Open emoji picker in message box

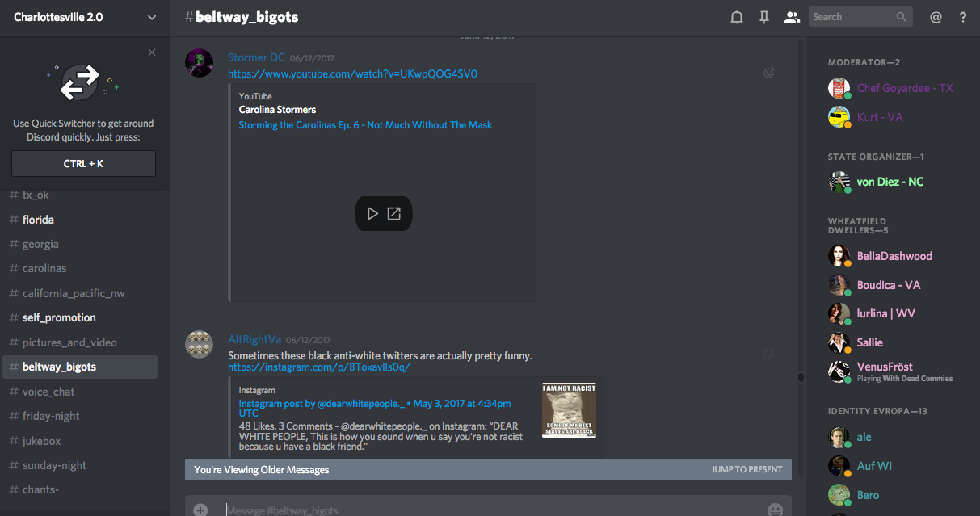coord(775,510)
